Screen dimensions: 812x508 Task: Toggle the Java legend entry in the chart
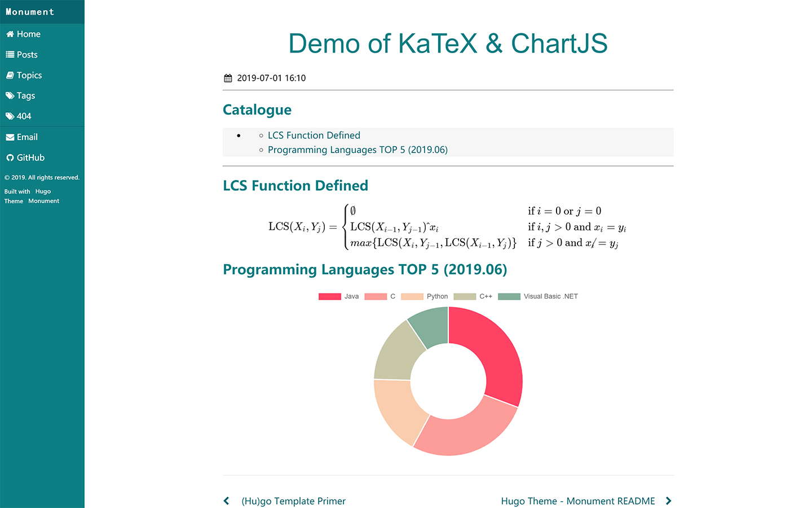(339, 296)
